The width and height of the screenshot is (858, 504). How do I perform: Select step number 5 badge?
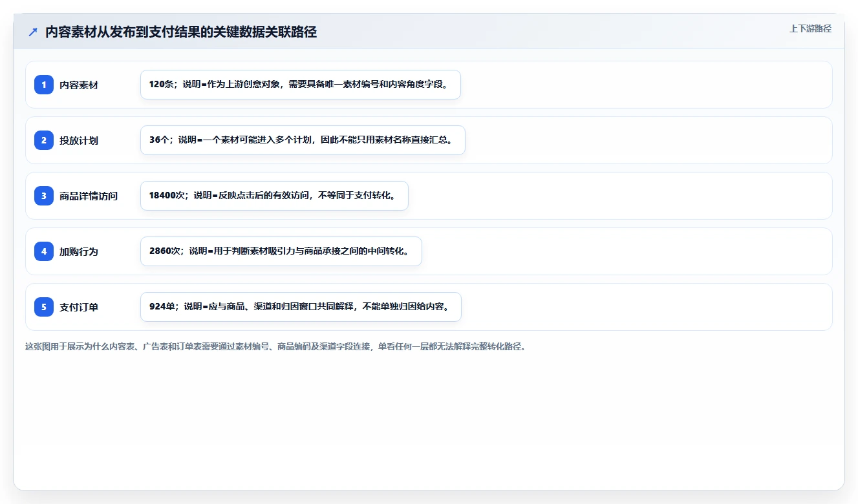coord(44,307)
